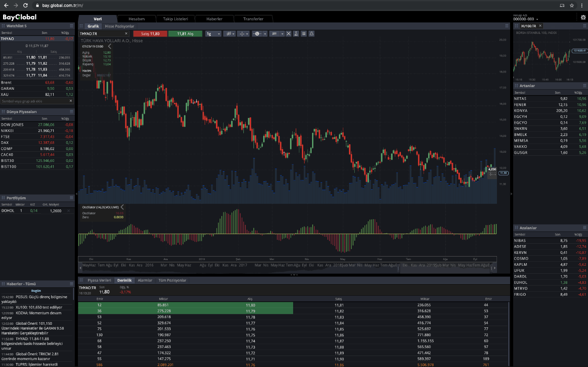Viewport: 588px width, 367px height.
Task: Open Azalanlar panel menu icon
Action: [x=584, y=228]
